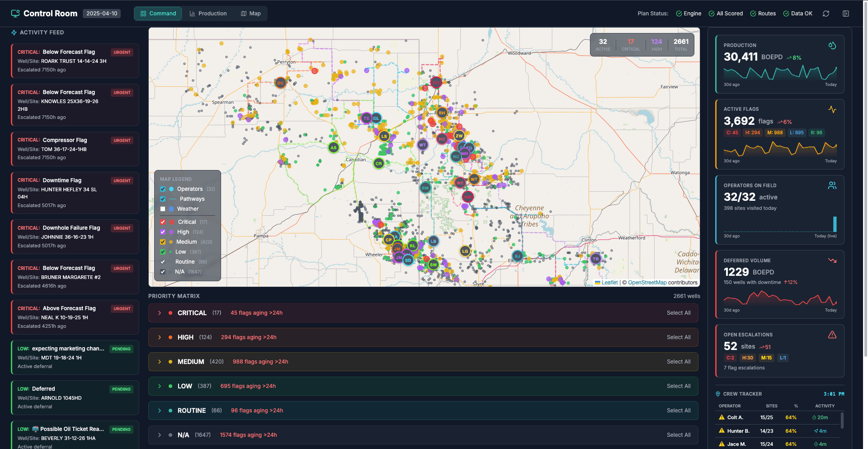The width and height of the screenshot is (868, 449).
Task: Click the Operators on Field people icon
Action: [x=832, y=185]
